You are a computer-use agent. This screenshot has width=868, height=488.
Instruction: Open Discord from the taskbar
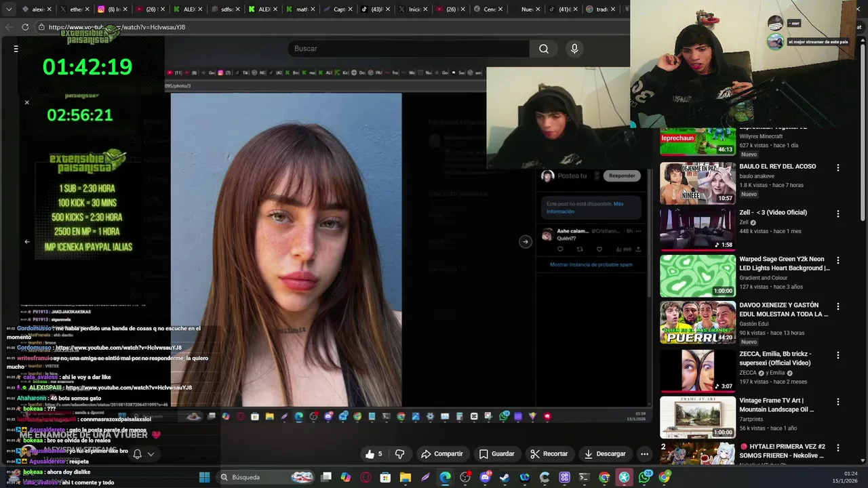pos(485,477)
